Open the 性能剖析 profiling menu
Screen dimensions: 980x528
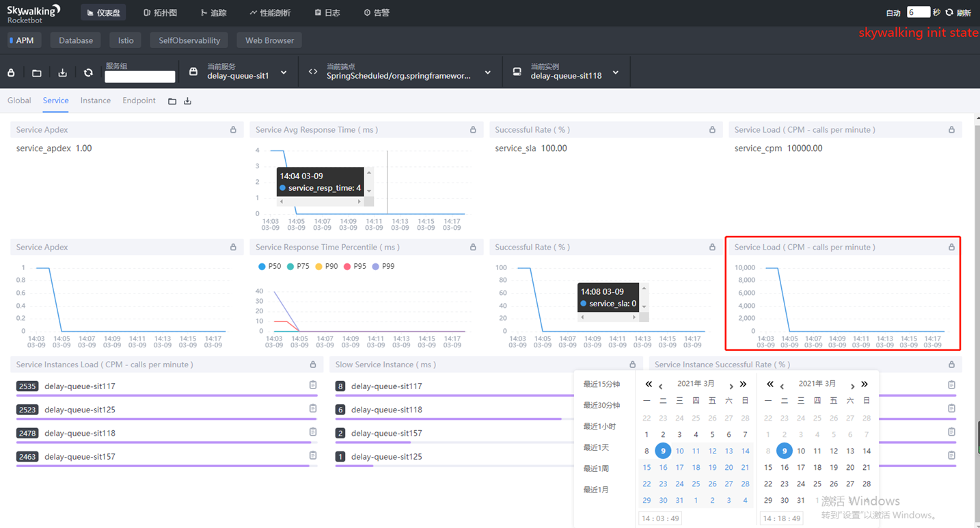pos(270,13)
